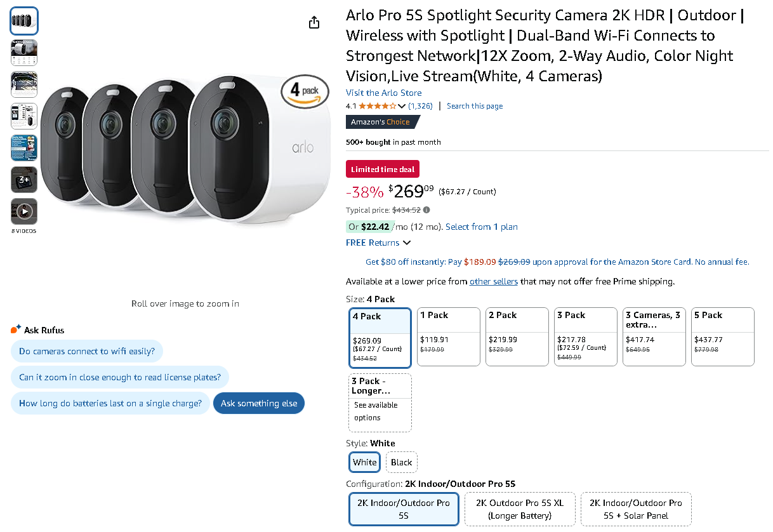This screenshot has width=773, height=532.
Task: Click the info icon beside typical price
Action: tap(426, 210)
